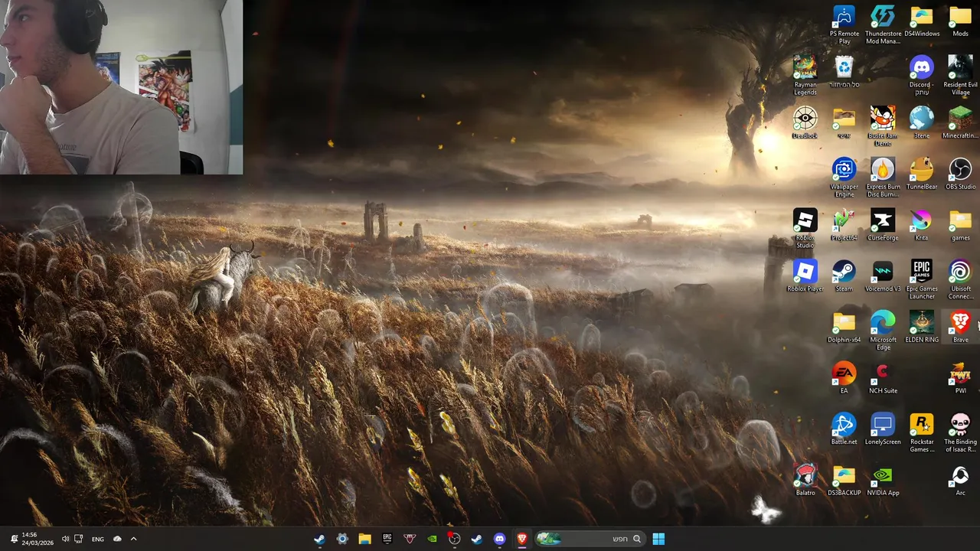Click the taskbar search box

589,539
